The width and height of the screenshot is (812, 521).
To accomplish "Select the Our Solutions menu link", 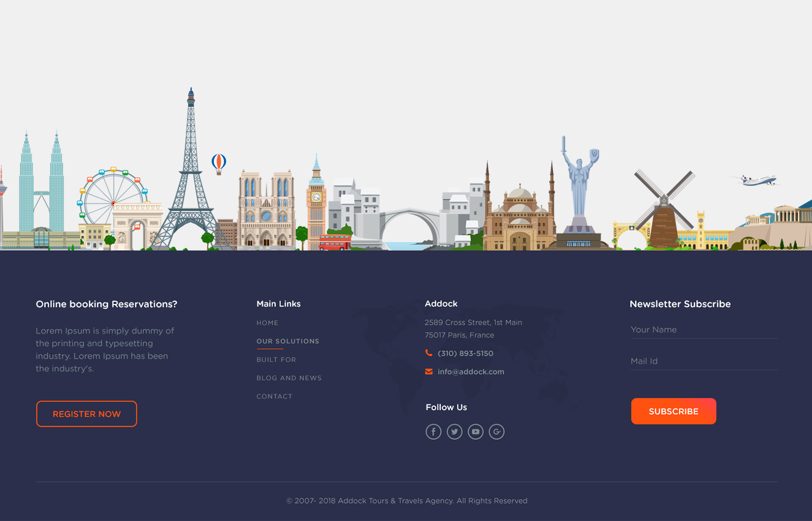I will [287, 341].
